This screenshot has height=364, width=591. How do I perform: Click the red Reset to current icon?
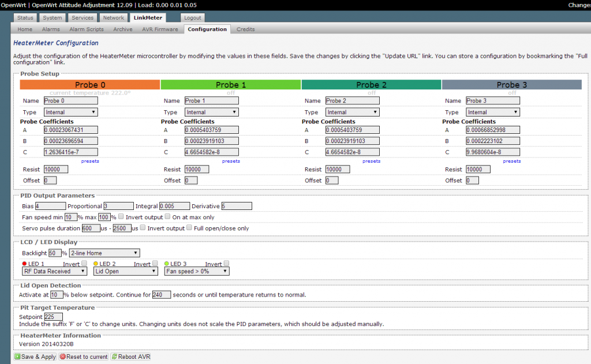[x=62, y=357]
